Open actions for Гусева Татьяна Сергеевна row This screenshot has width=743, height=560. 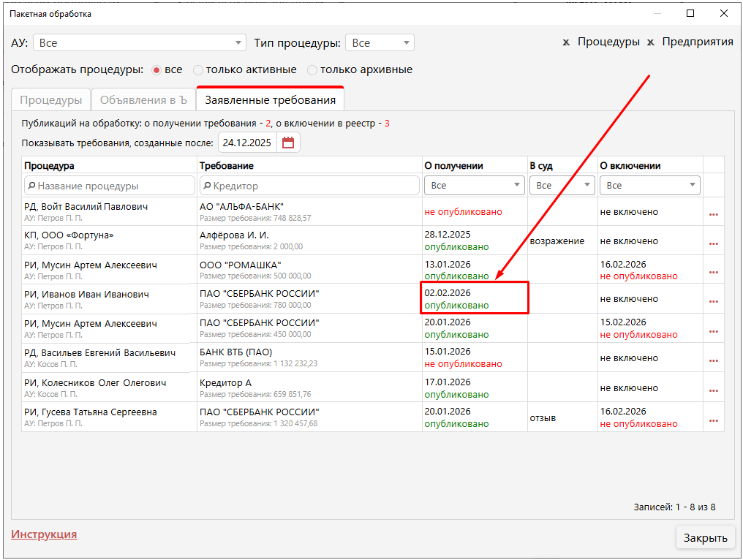pos(713,420)
